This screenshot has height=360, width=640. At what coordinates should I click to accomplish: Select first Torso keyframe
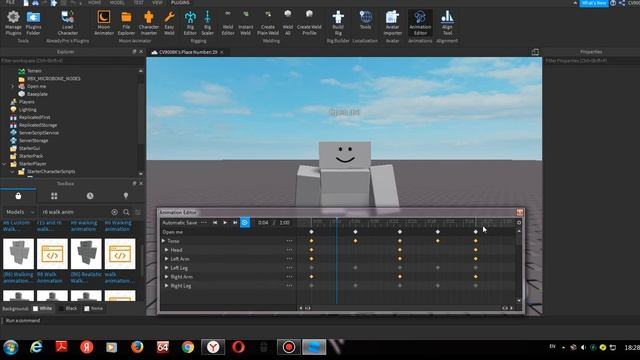pyautogui.click(x=311, y=241)
